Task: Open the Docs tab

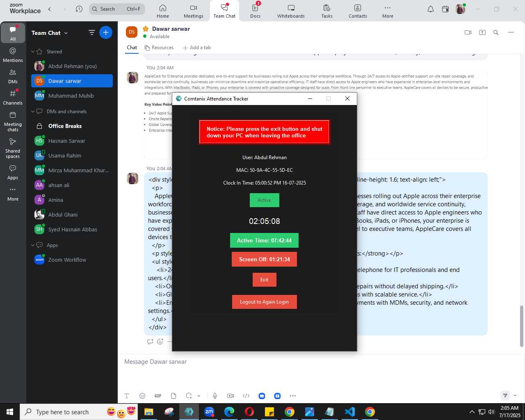Action: coord(255,11)
